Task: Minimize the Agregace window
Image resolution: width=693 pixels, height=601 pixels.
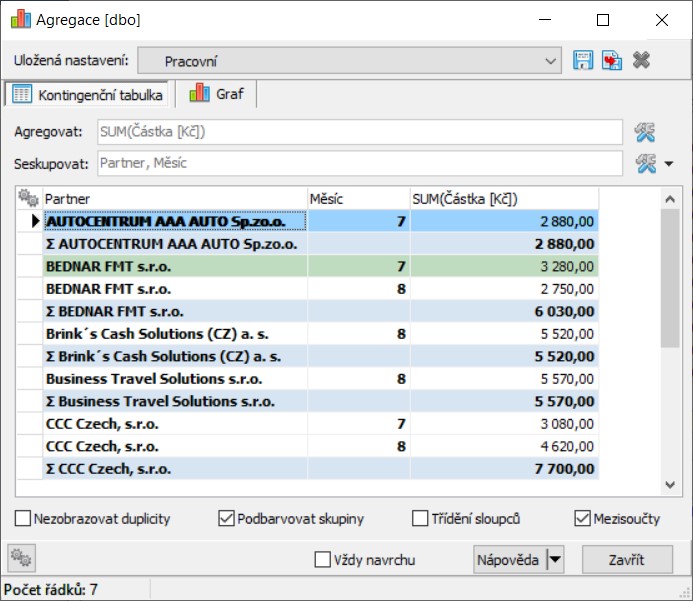Action: click(545, 20)
